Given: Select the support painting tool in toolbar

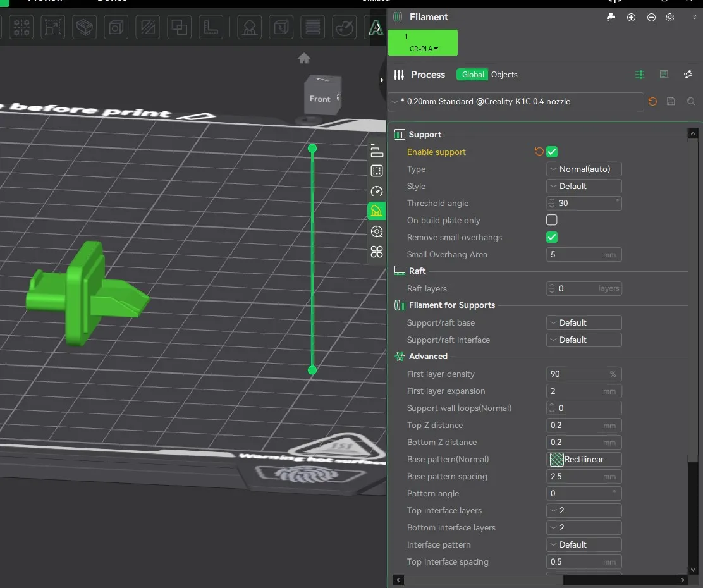Looking at the screenshot, I should tap(250, 27).
